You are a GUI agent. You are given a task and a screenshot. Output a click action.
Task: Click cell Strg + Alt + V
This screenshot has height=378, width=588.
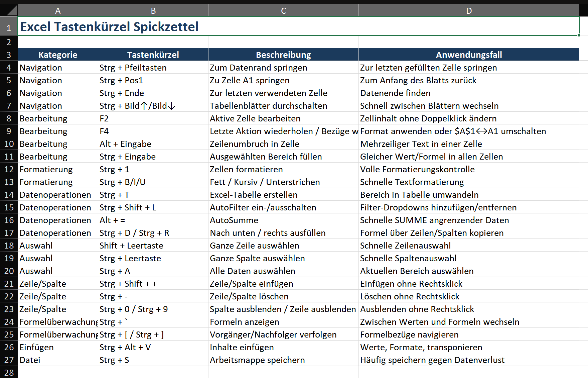[x=153, y=347]
